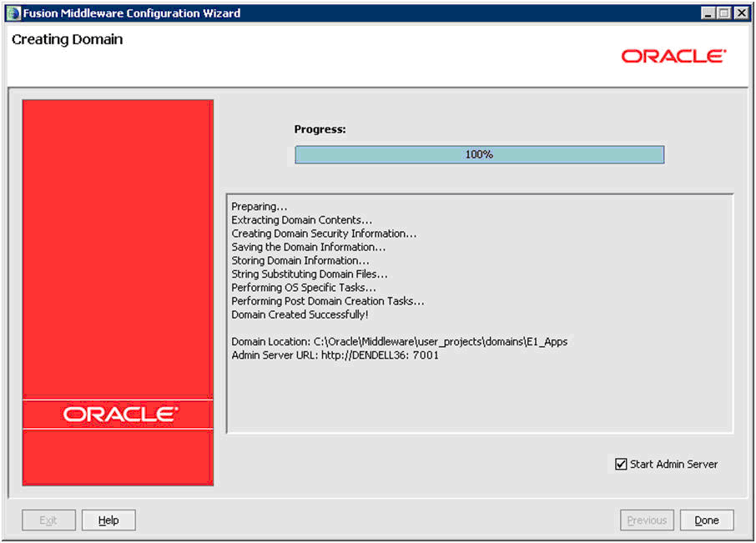Uncheck the Start Admin Server checkbox

(x=621, y=464)
